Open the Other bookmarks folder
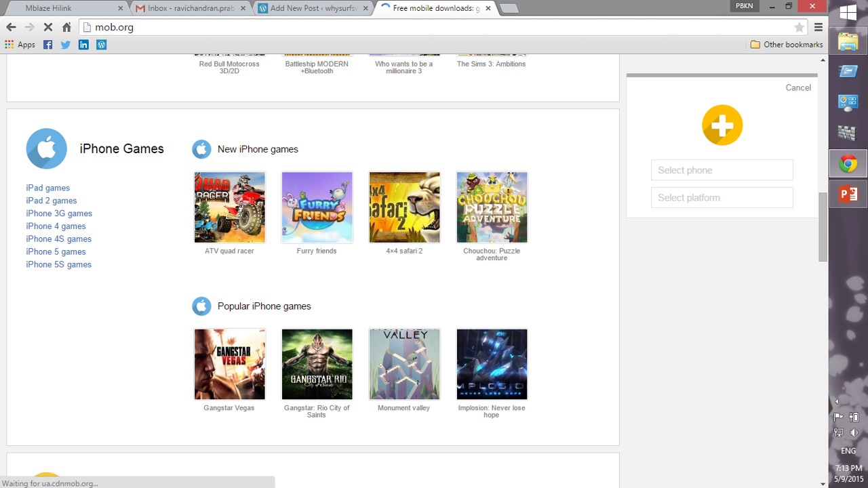The width and height of the screenshot is (868, 488). 787,45
